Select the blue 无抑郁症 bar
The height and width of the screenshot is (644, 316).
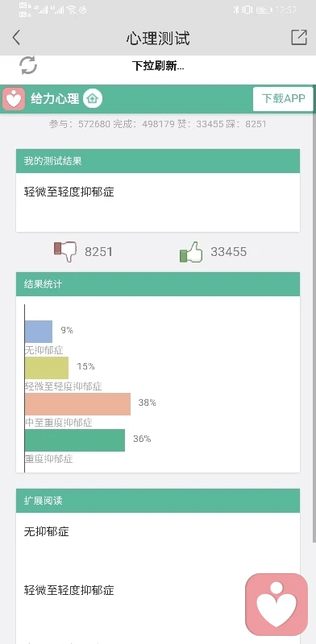click(x=39, y=332)
